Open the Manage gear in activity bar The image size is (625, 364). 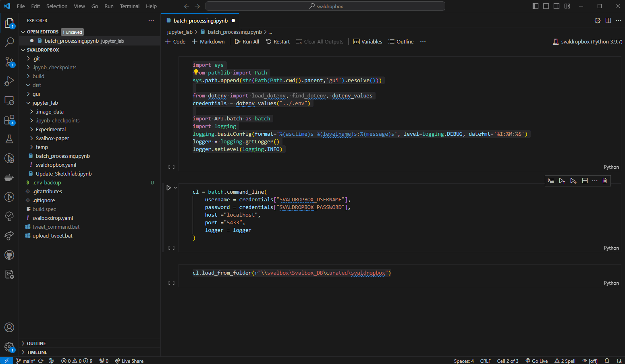[9, 347]
